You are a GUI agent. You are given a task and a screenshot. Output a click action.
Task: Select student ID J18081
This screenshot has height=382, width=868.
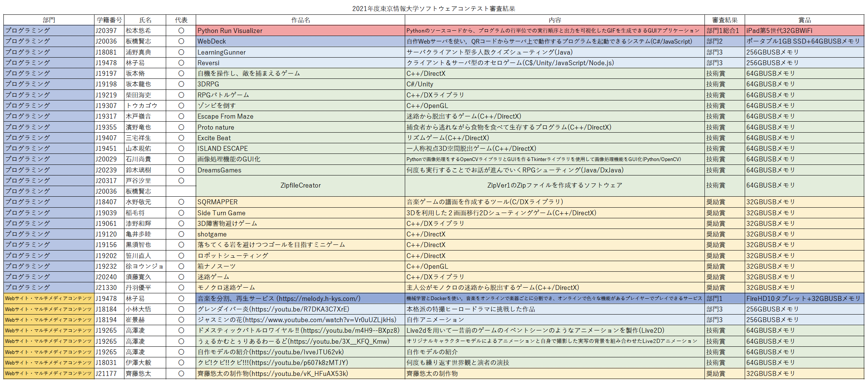(109, 52)
